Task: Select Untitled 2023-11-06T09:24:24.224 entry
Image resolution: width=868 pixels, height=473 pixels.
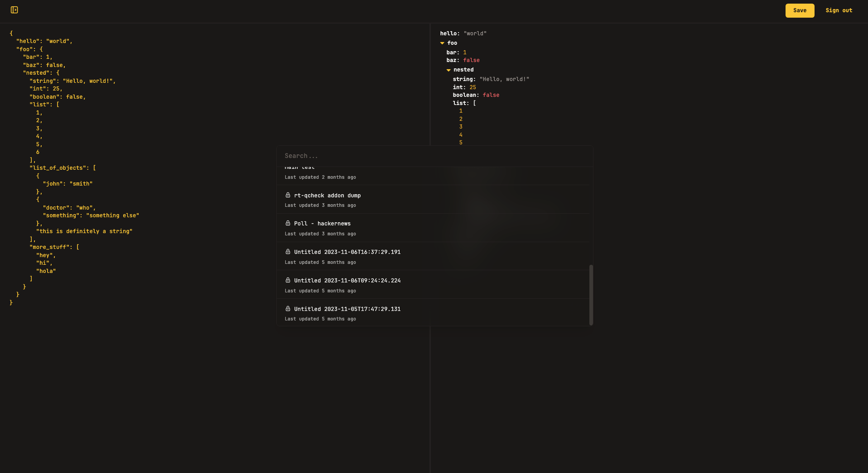Action: (x=347, y=281)
